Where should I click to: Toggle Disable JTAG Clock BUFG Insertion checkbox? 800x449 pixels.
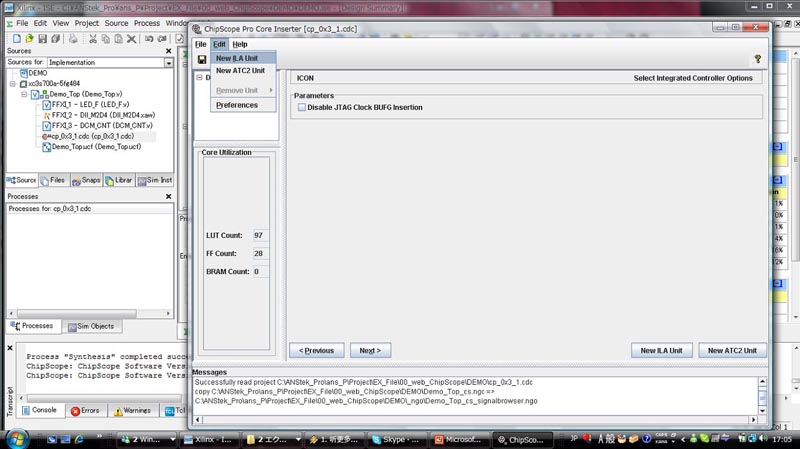point(302,107)
